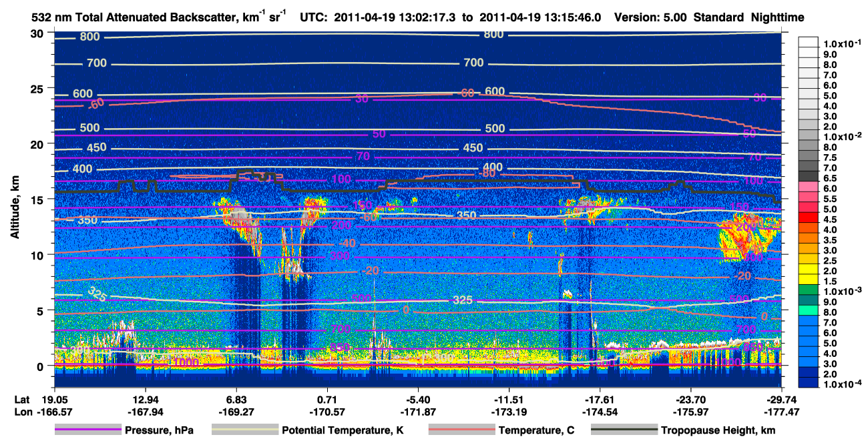
Task: Click the colorbar label 1.0x10-1
Action: 843,43
